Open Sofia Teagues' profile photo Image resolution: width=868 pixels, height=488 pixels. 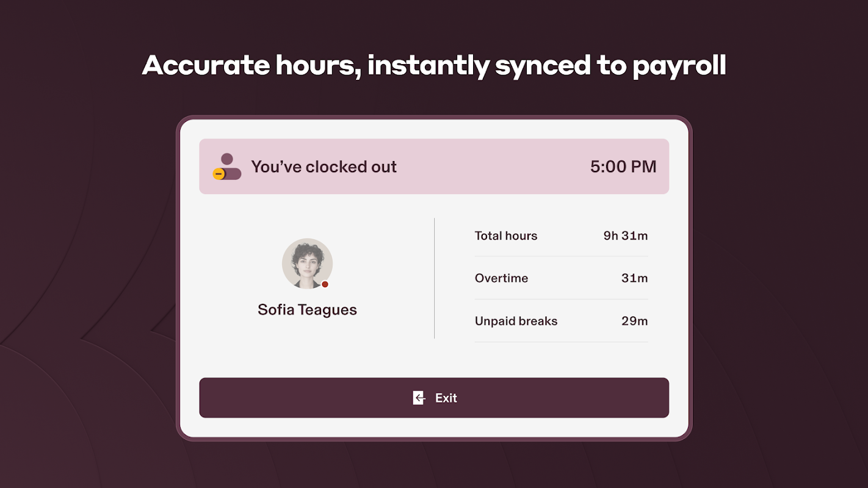point(307,264)
